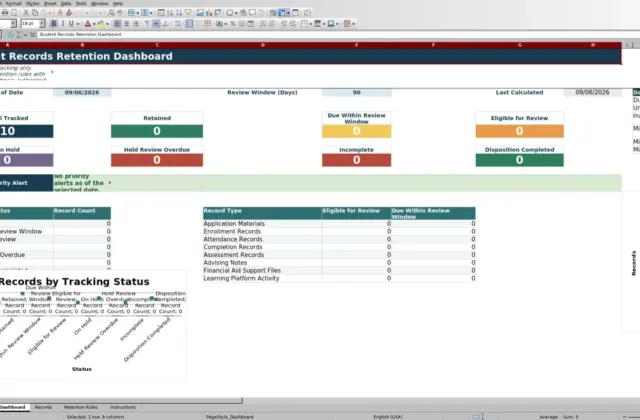The image size is (640, 420).
Task: Open the Tools menu
Action: tap(81, 3)
